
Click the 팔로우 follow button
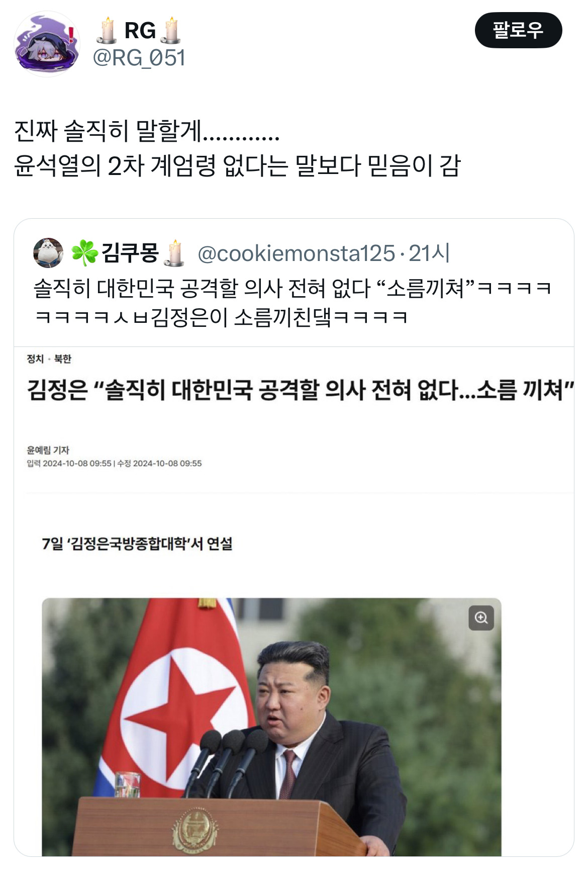(x=518, y=30)
